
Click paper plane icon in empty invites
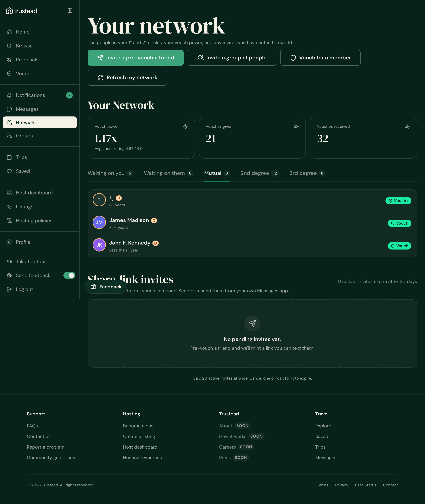point(252,323)
